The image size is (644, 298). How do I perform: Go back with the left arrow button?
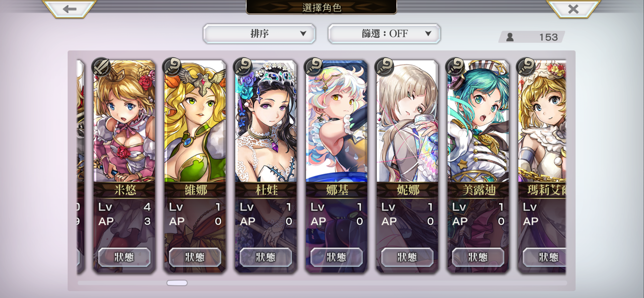tap(69, 9)
